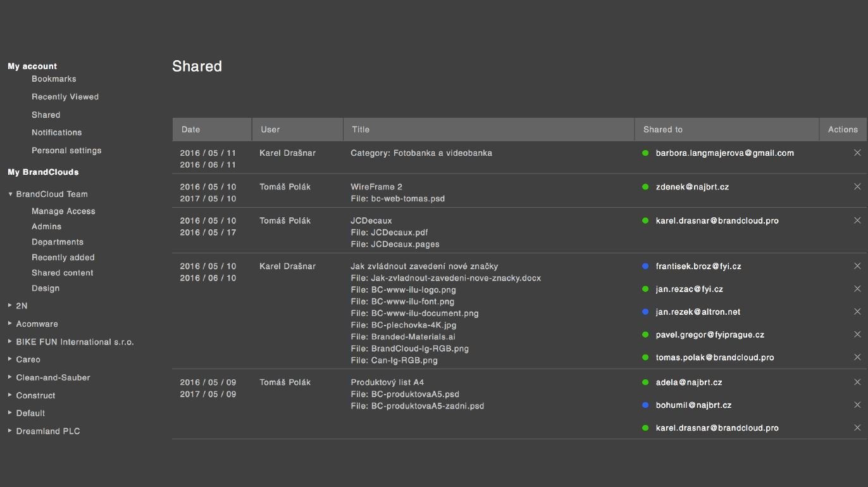Open Bookmarks in My account
Image resolution: width=868 pixels, height=487 pixels.
(x=54, y=79)
